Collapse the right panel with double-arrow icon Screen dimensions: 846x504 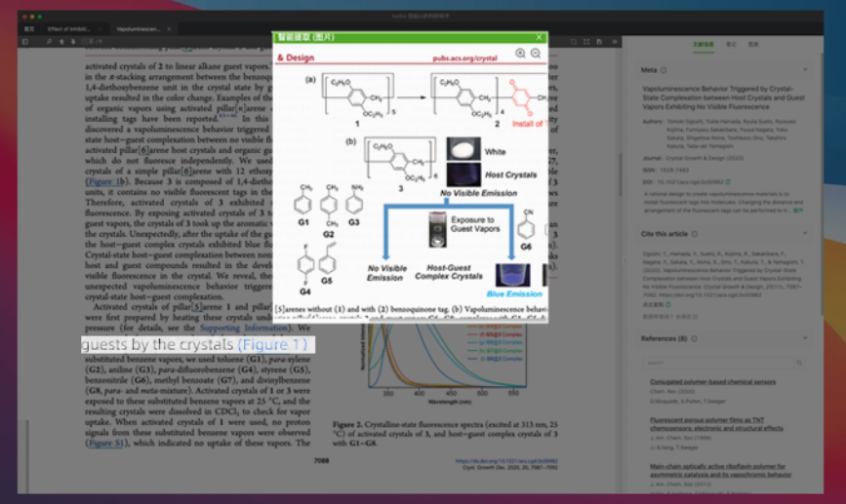click(615, 42)
